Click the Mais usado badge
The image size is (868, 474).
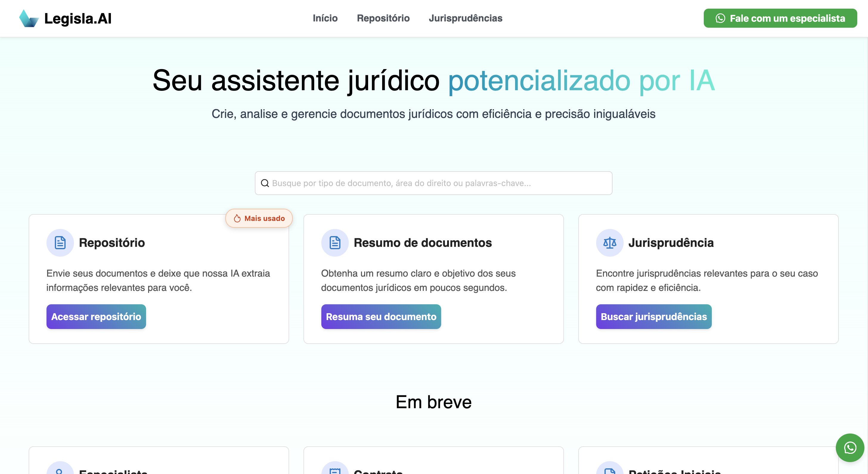(x=259, y=218)
